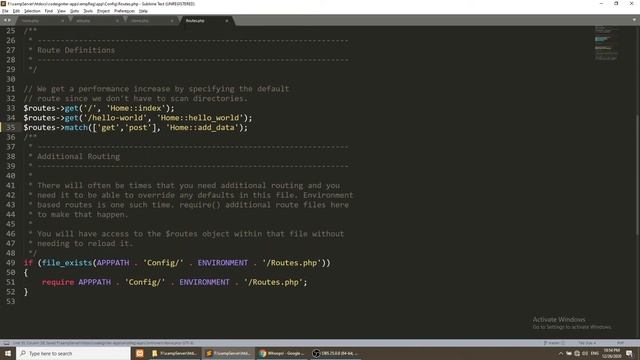Close the second editor tab

(x=117, y=20)
